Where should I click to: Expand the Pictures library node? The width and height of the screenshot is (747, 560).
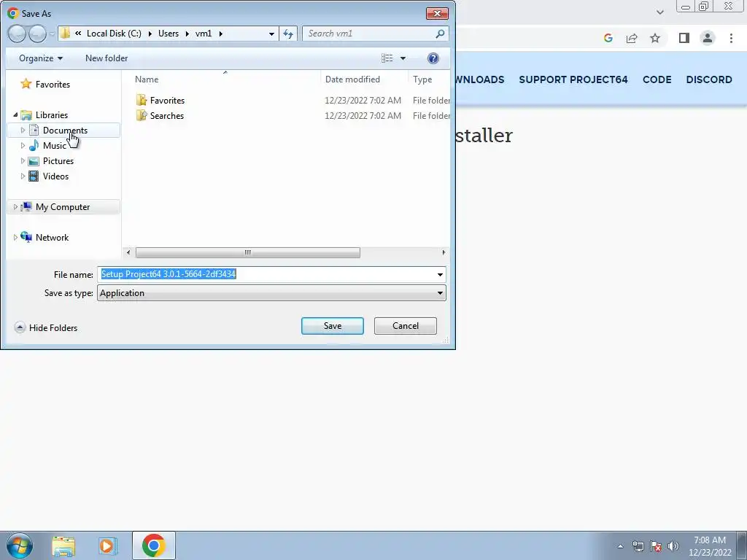23,161
